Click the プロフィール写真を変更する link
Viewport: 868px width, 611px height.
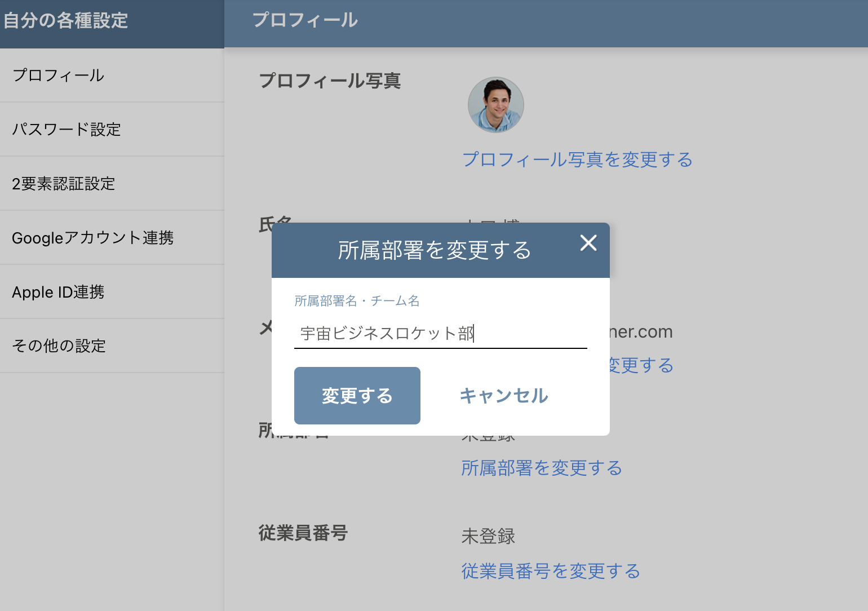click(577, 160)
